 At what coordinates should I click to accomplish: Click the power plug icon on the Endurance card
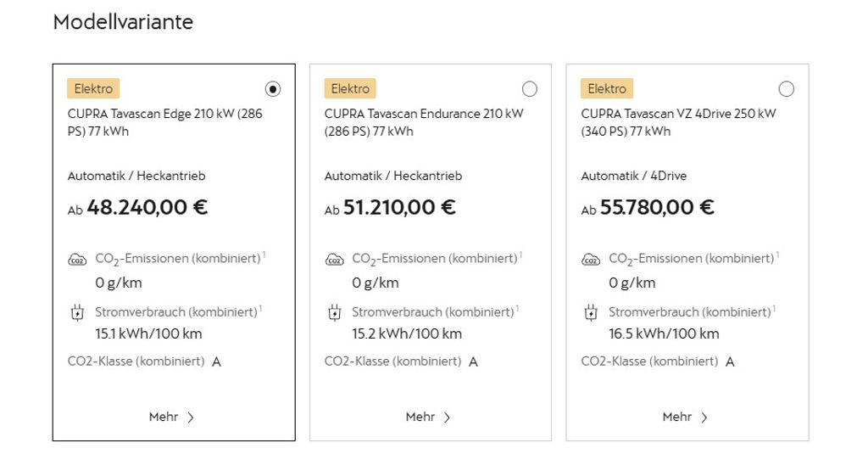point(334,313)
